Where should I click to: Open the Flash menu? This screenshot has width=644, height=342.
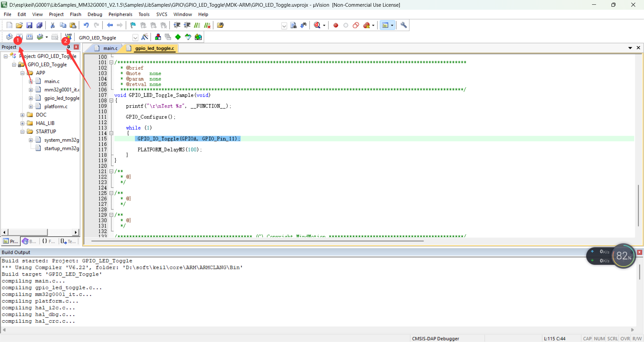click(75, 14)
